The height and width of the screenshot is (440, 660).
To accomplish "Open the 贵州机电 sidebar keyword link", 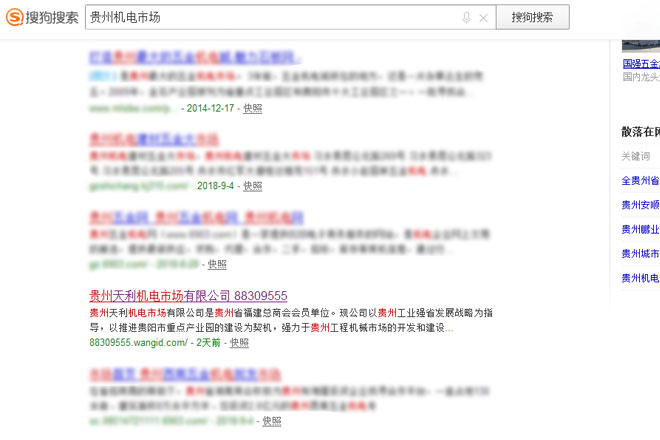I will click(641, 278).
